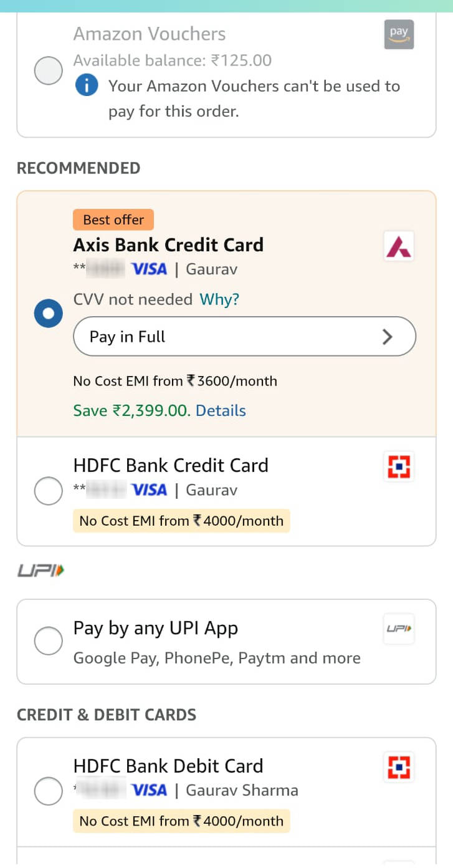Click the Amazon Pay voucher icon
The image size is (453, 868).
[x=399, y=34]
